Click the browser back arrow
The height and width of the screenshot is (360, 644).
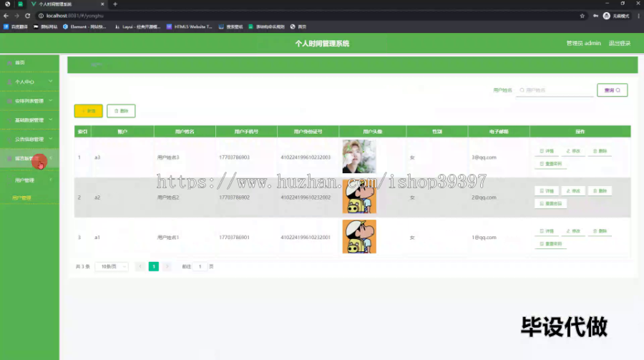pos(6,16)
